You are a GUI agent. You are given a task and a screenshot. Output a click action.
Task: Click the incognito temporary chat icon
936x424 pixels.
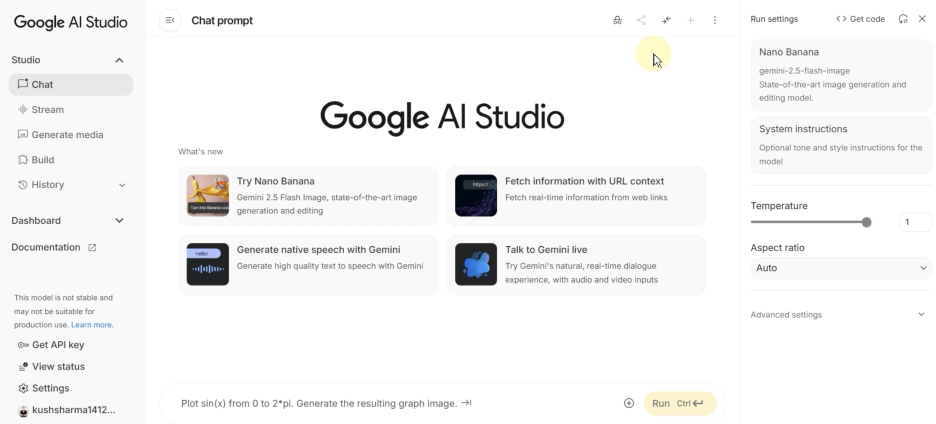617,20
